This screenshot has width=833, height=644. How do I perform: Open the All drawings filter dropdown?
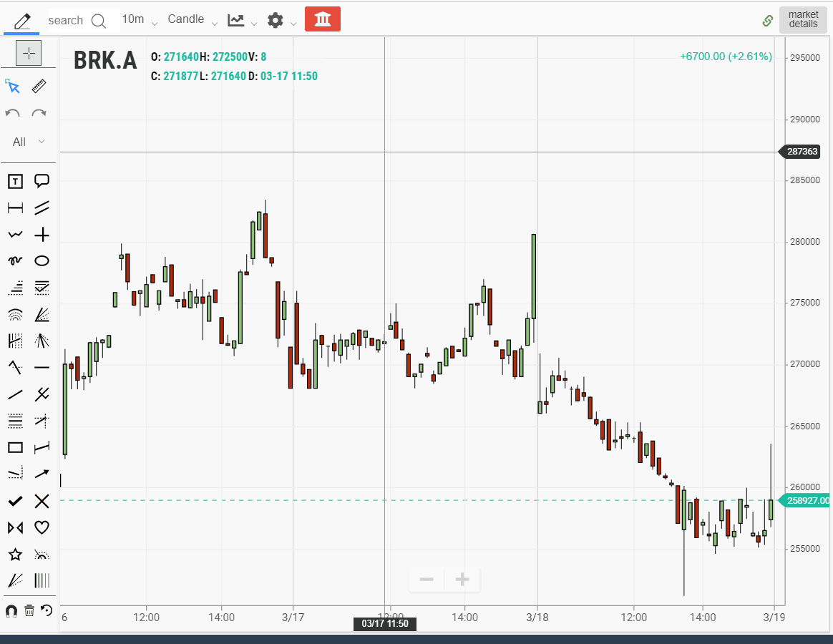[x=29, y=142]
